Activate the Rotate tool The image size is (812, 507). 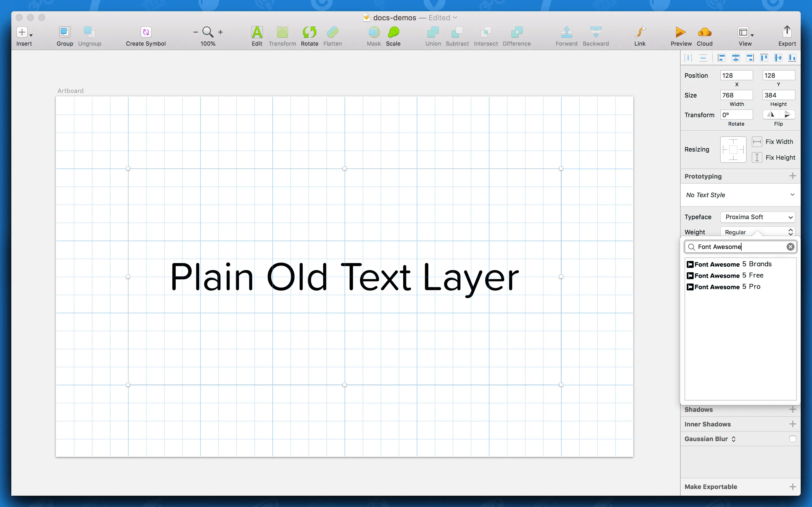click(309, 35)
